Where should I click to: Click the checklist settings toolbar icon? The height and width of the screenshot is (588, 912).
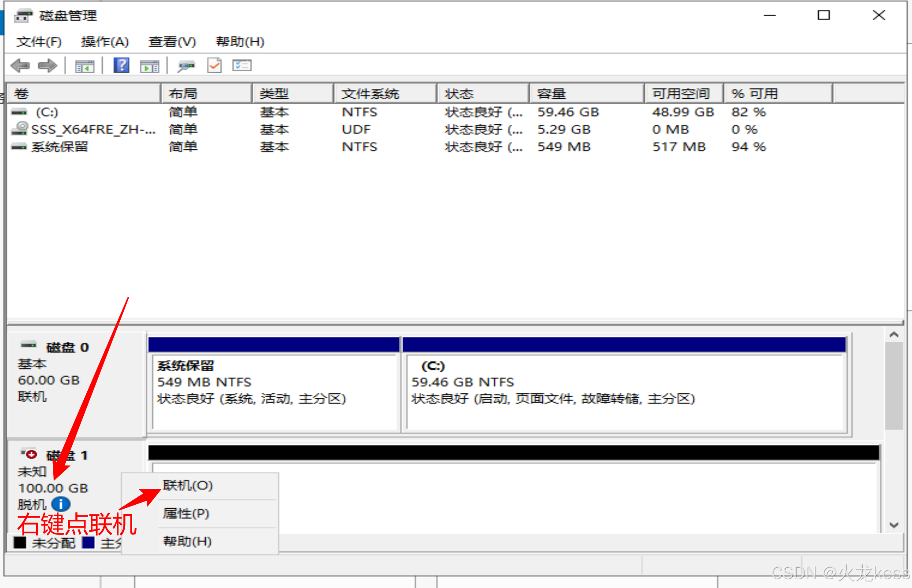pos(242,66)
